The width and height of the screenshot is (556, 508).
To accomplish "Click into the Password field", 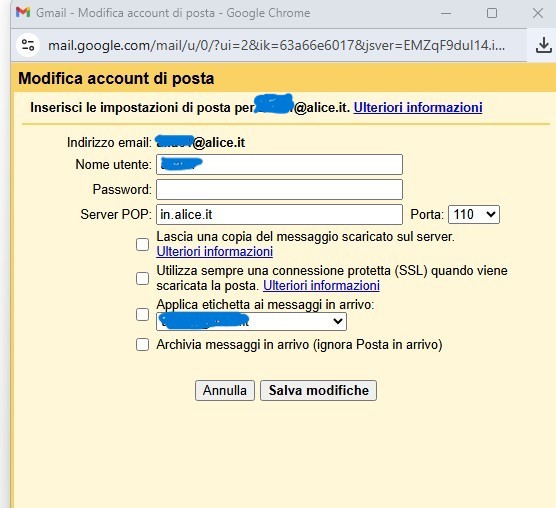I will point(279,189).
